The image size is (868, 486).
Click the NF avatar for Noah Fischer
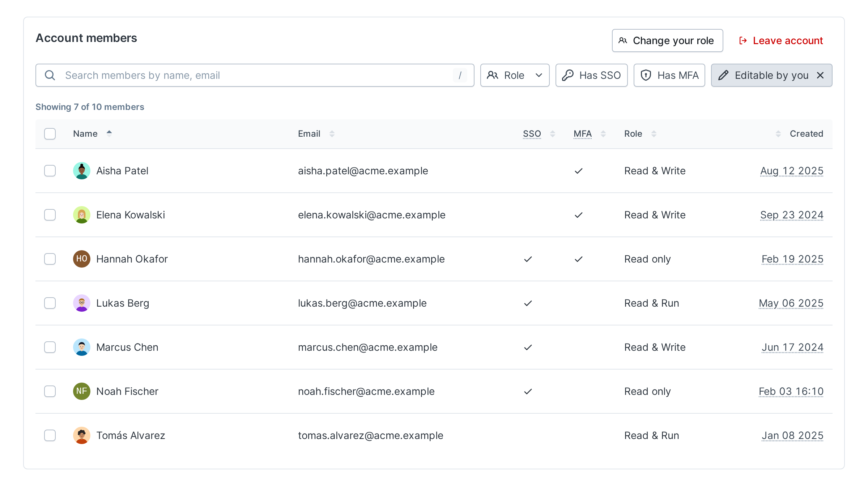click(x=82, y=391)
